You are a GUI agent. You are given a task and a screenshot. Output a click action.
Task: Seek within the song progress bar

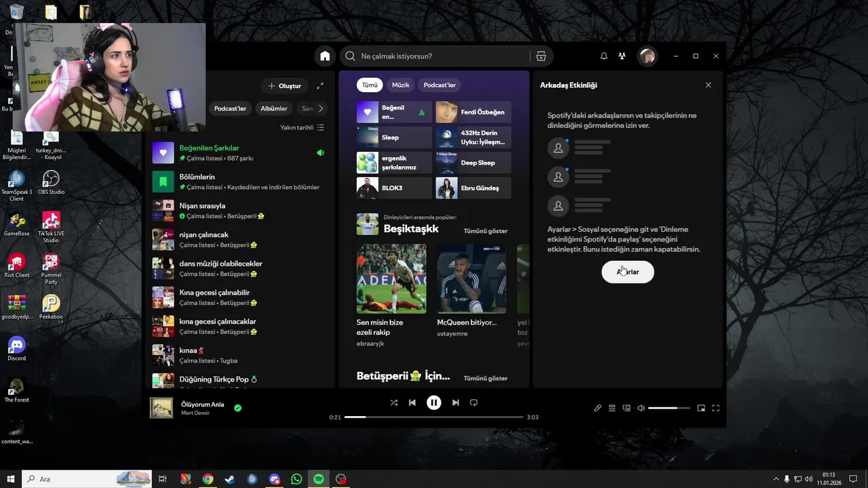tap(434, 417)
